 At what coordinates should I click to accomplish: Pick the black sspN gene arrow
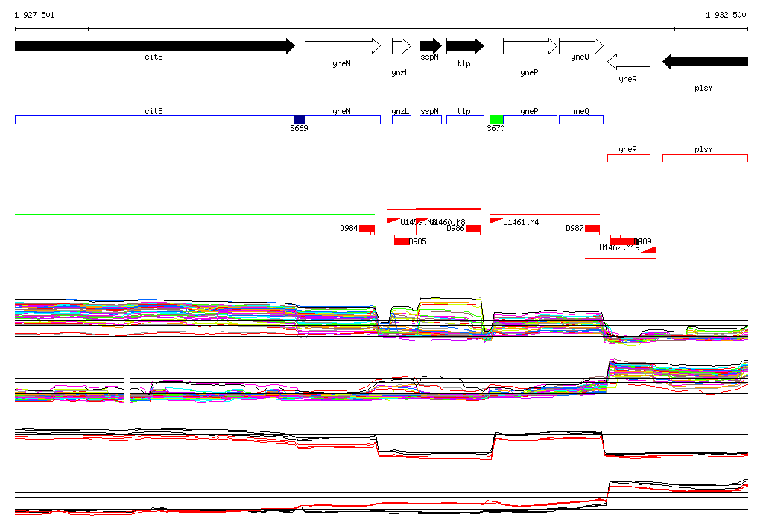[431, 45]
